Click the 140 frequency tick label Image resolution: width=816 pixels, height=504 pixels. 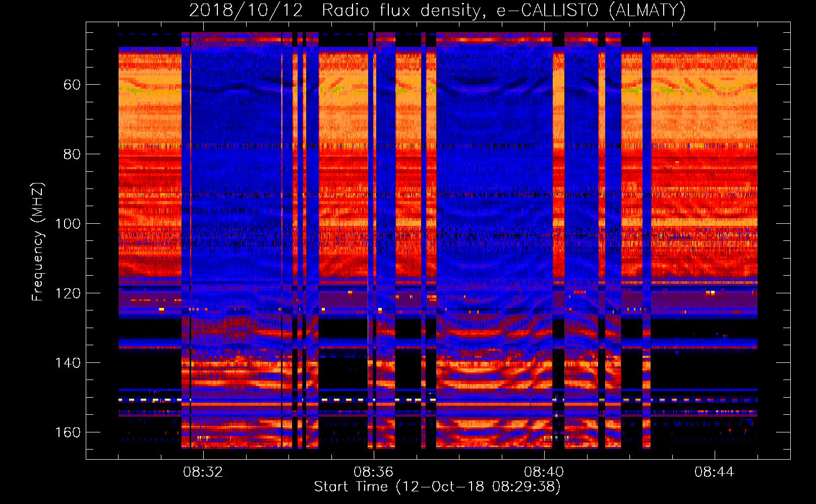click(68, 363)
